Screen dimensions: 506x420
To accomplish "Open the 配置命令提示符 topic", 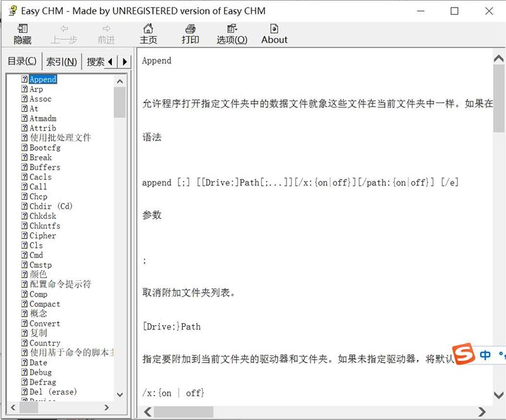I will (x=61, y=284).
